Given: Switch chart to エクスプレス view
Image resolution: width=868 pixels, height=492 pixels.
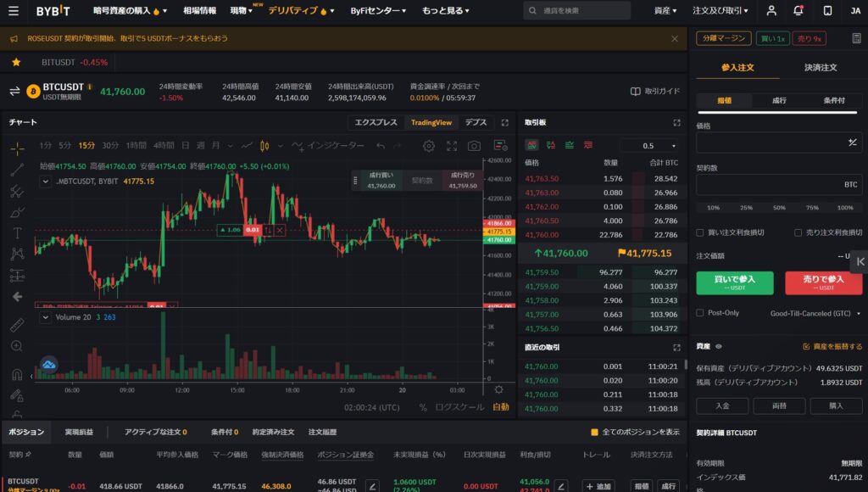Looking at the screenshot, I should [x=376, y=122].
